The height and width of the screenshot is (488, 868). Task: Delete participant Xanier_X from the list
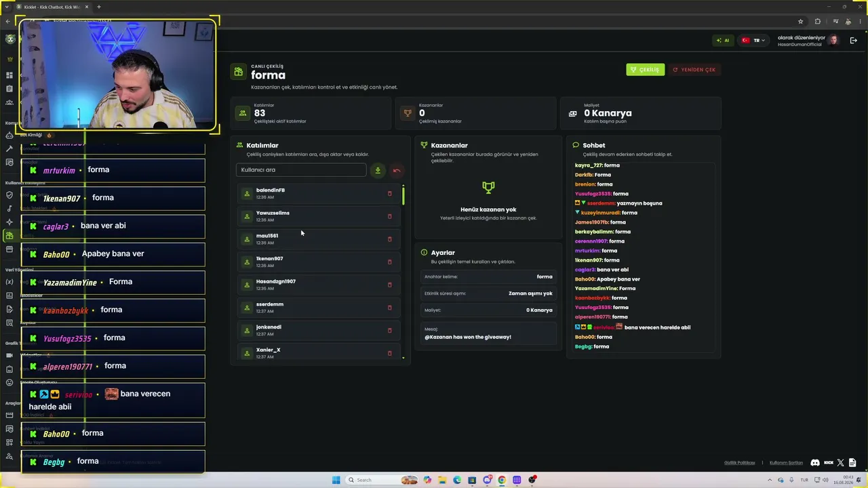click(x=389, y=353)
